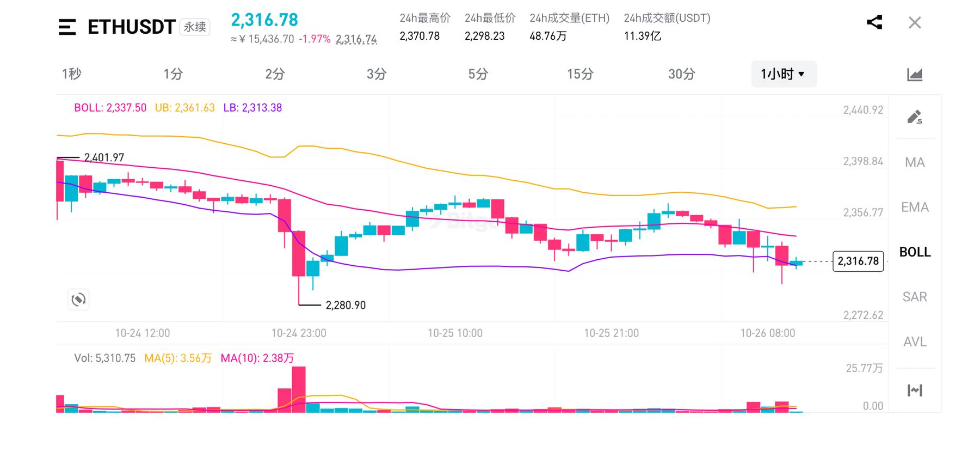Click the MA(10): 2.38万 volume label

tap(257, 358)
